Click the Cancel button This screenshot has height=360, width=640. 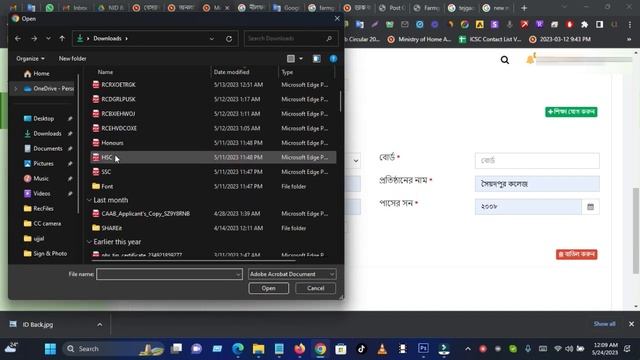tap(316, 288)
